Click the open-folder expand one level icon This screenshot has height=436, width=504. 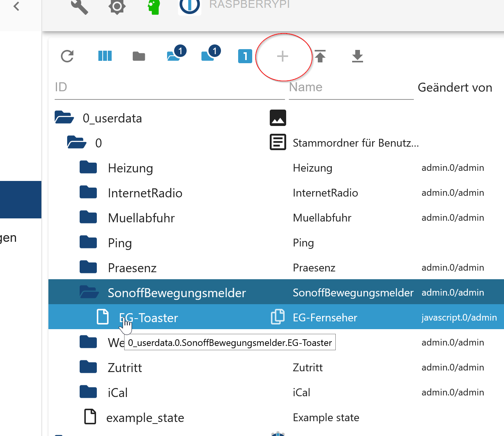176,53
